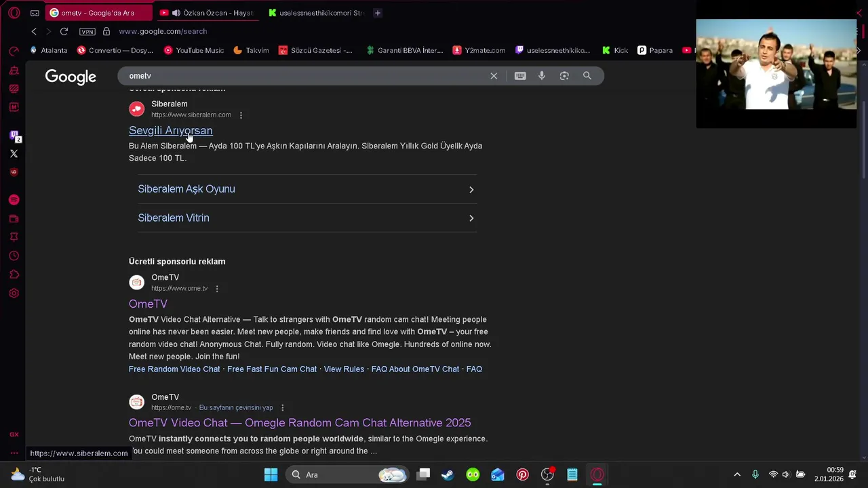The width and height of the screenshot is (868, 488).
Task: Open Twitch panel in the sidebar
Action: (14, 136)
